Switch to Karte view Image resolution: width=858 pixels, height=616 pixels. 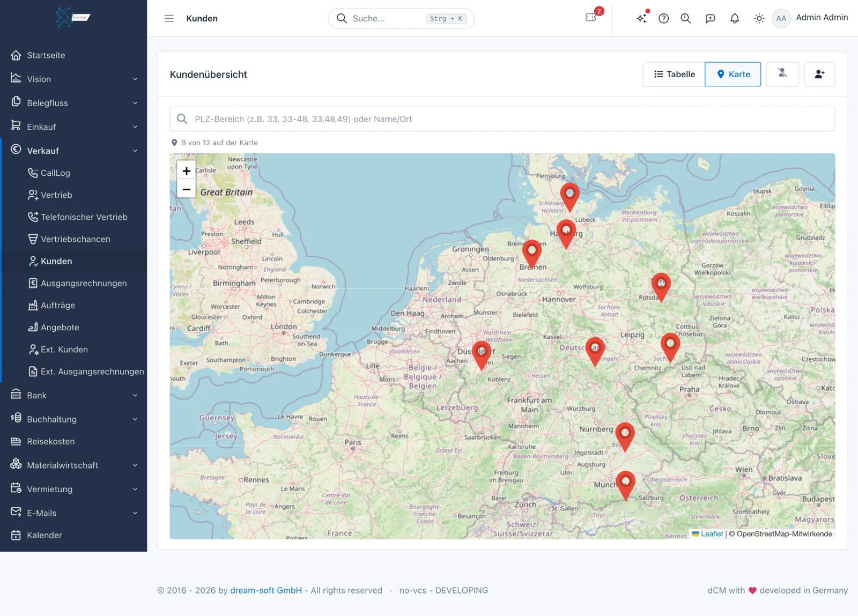[x=733, y=74]
